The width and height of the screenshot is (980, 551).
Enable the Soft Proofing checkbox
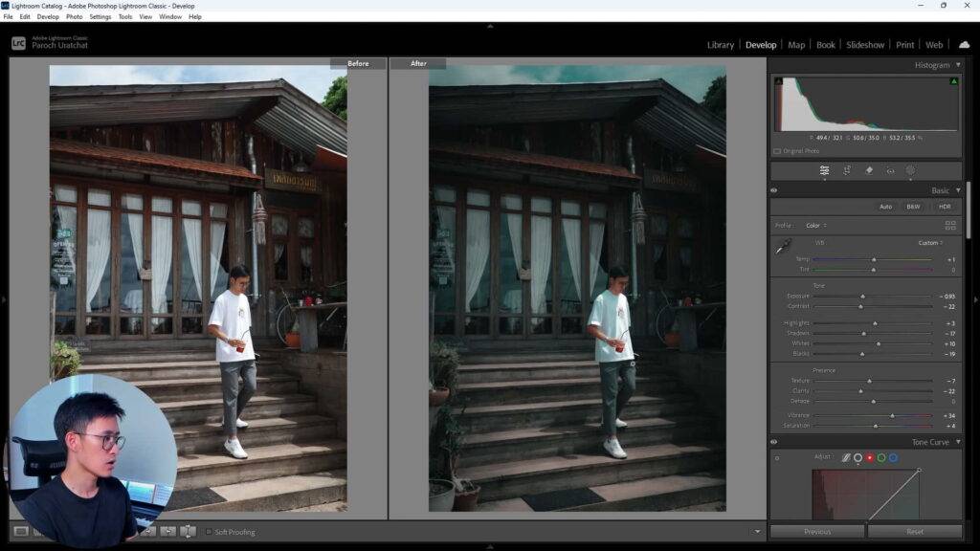coord(210,532)
